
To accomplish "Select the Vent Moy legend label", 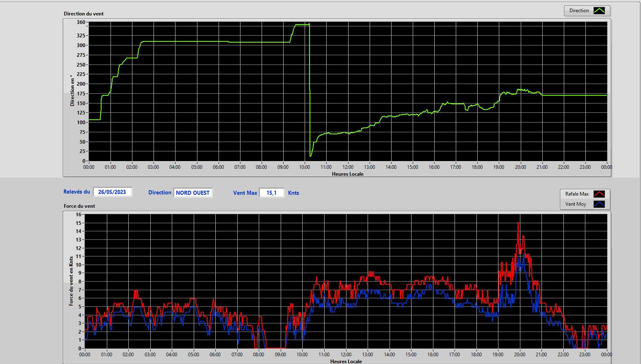I will tap(576, 204).
